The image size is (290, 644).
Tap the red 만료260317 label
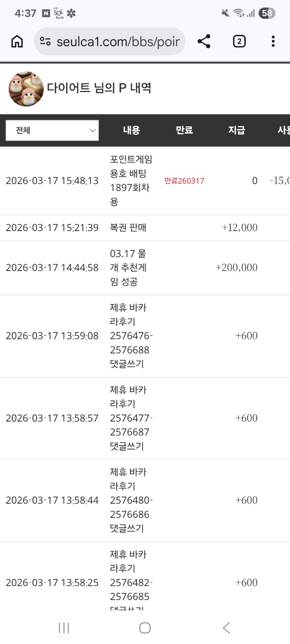(184, 181)
